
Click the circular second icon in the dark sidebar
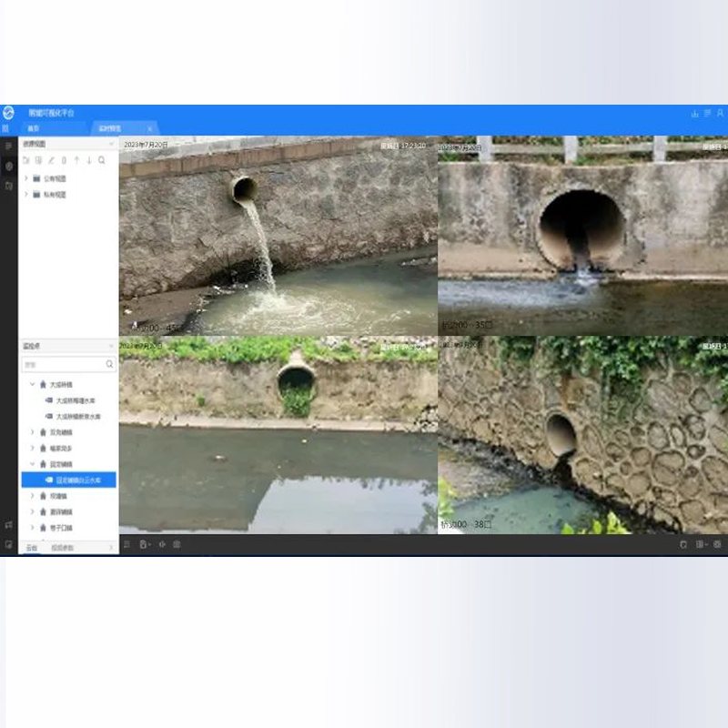point(8,167)
